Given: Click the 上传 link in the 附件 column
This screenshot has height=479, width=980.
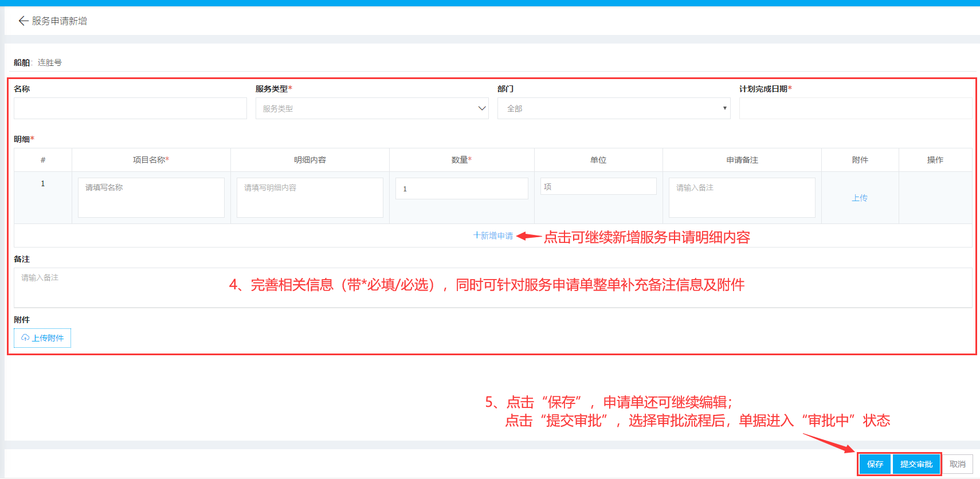Looking at the screenshot, I should (x=860, y=198).
